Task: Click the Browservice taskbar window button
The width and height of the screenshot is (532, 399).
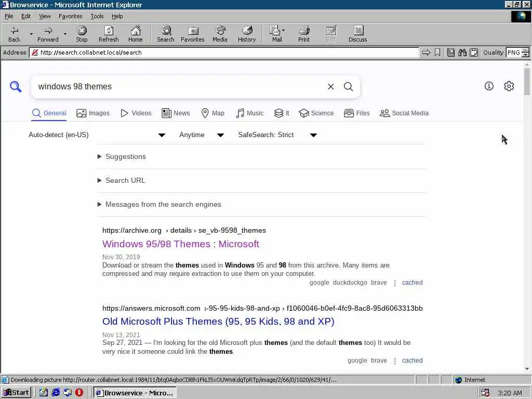Action: click(135, 393)
